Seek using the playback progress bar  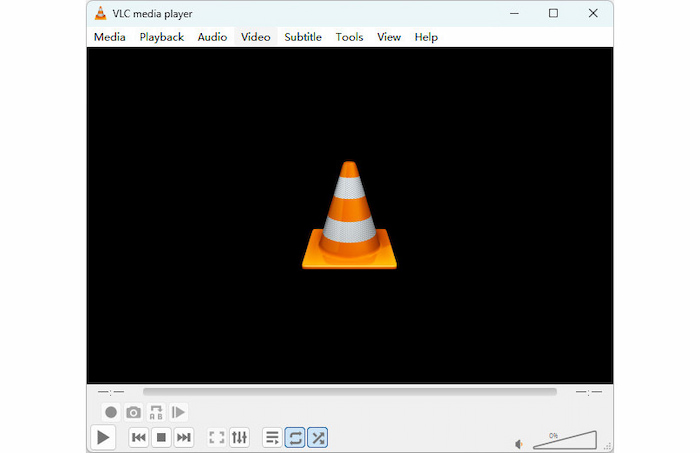350,392
